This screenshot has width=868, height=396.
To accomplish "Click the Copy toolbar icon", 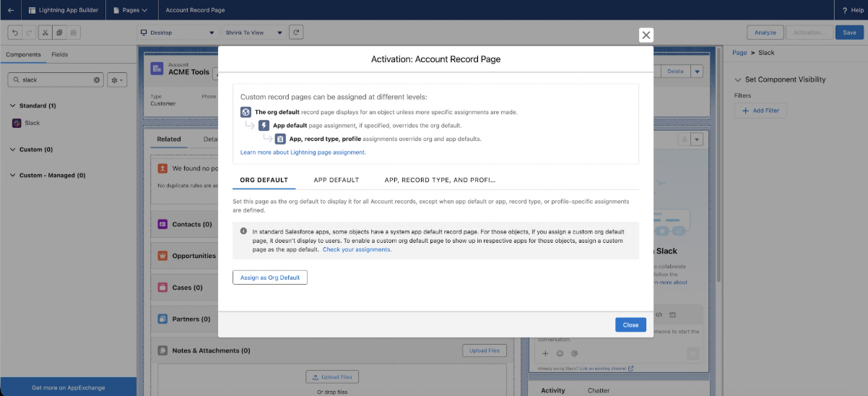I will point(59,33).
